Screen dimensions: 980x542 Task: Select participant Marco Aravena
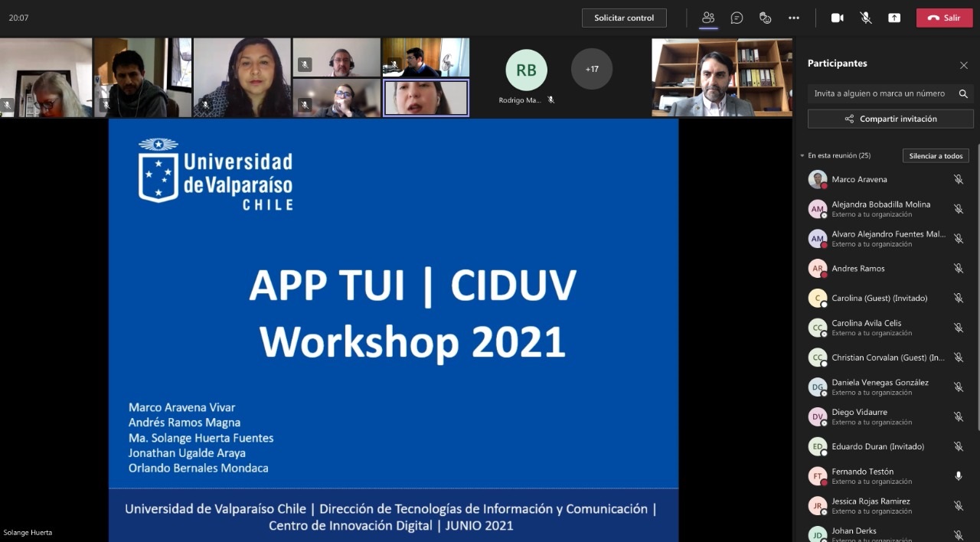[x=887, y=179]
